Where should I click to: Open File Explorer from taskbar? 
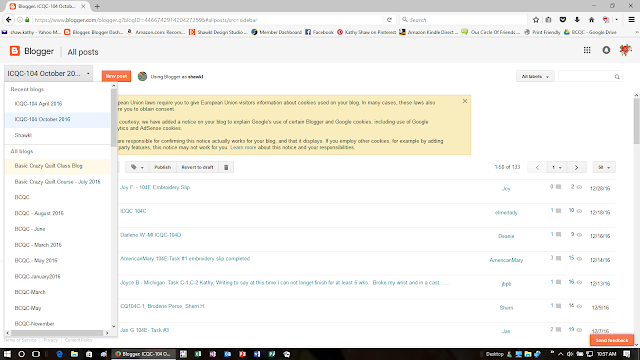[74, 354]
